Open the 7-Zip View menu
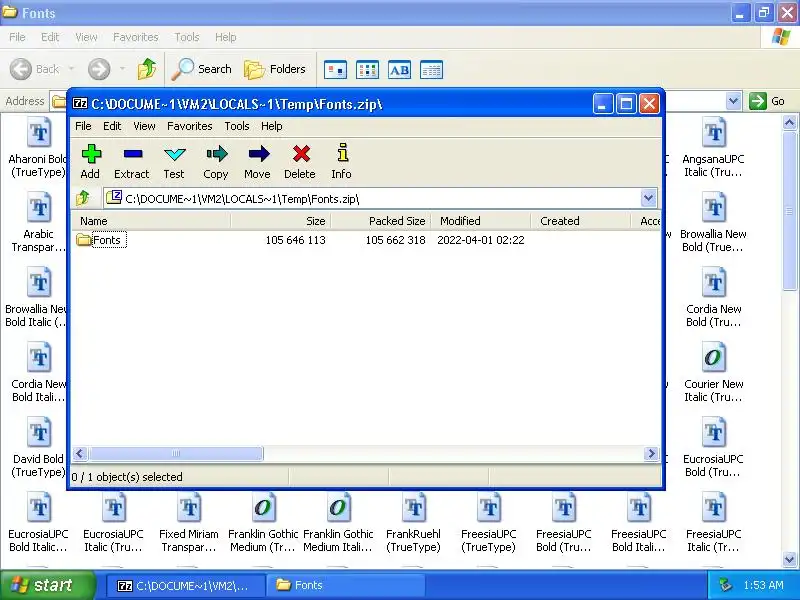The image size is (800, 600). coord(144,126)
